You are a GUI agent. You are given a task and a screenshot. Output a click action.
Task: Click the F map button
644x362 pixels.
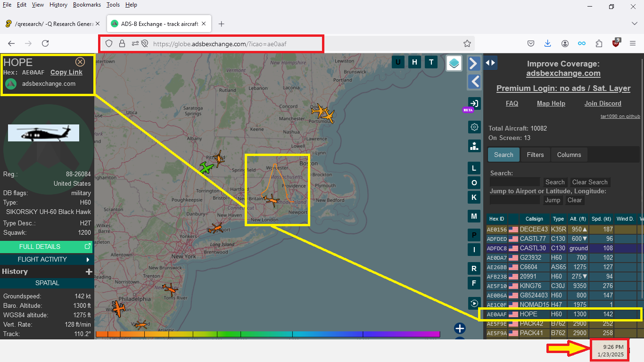(474, 283)
